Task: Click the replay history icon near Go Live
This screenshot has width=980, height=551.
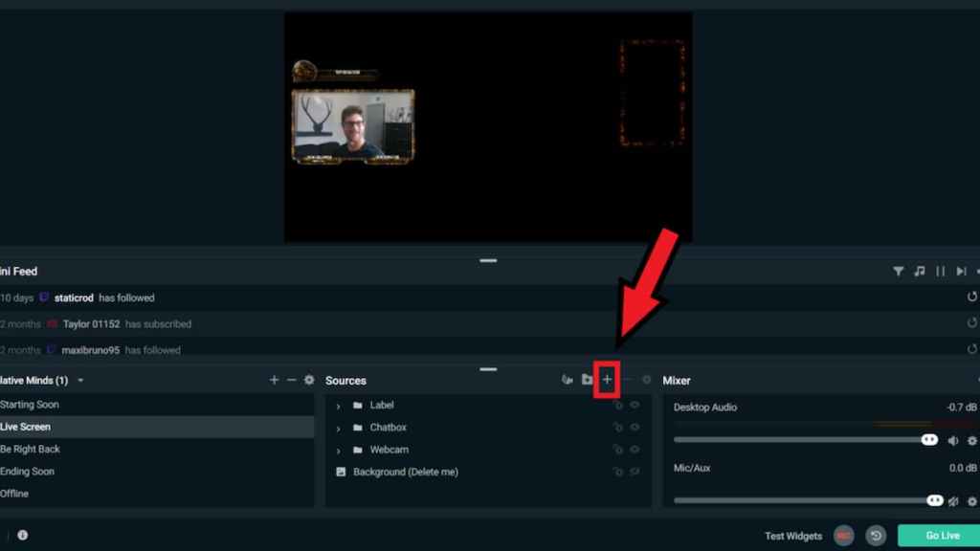Action: [877, 536]
